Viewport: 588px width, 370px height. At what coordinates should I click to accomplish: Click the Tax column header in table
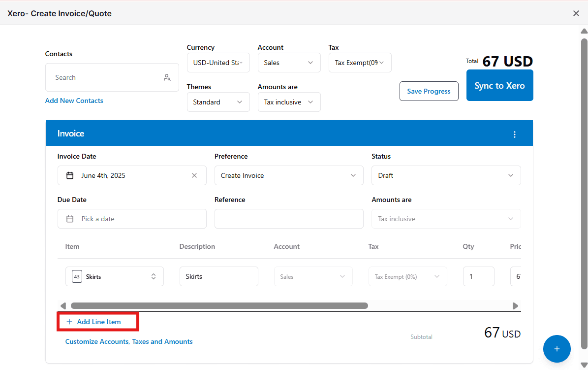373,246
